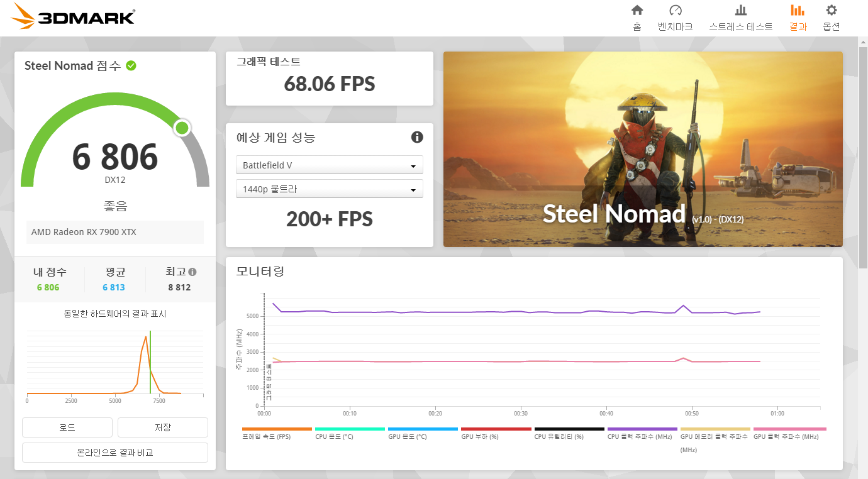This screenshot has height=479, width=868.
Task: Hide the CPU 클럭 주파수 legend series
Action: pos(642,433)
